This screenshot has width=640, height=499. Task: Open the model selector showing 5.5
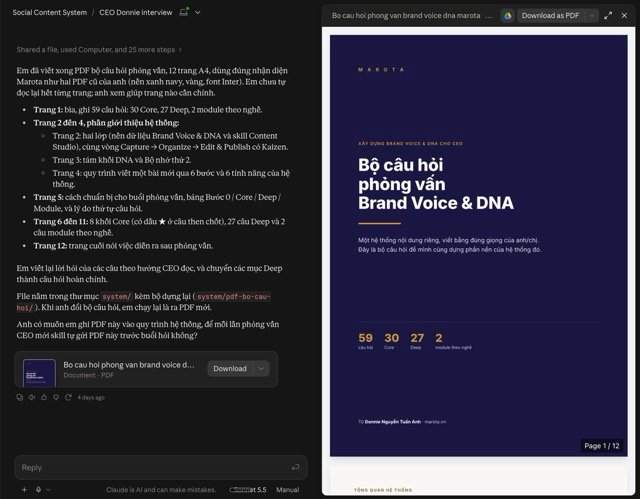tap(248, 490)
